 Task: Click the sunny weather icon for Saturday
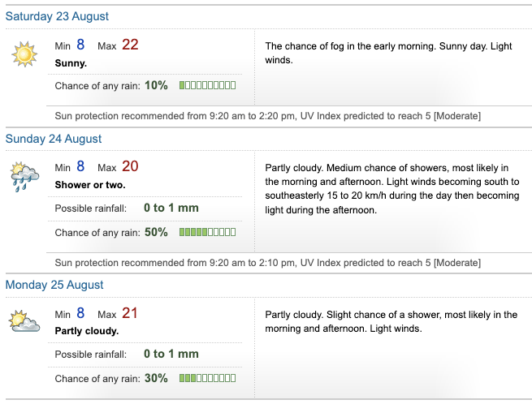tap(24, 54)
